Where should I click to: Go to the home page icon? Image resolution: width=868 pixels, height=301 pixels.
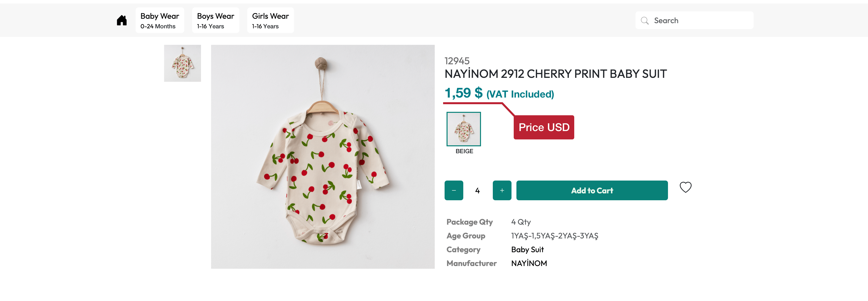click(x=122, y=21)
